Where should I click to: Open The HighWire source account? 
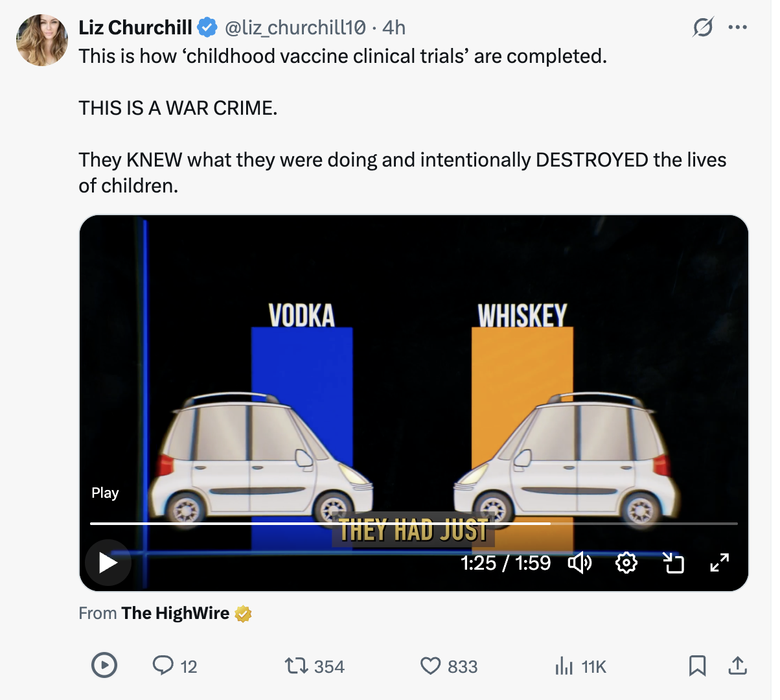pyautogui.click(x=175, y=613)
